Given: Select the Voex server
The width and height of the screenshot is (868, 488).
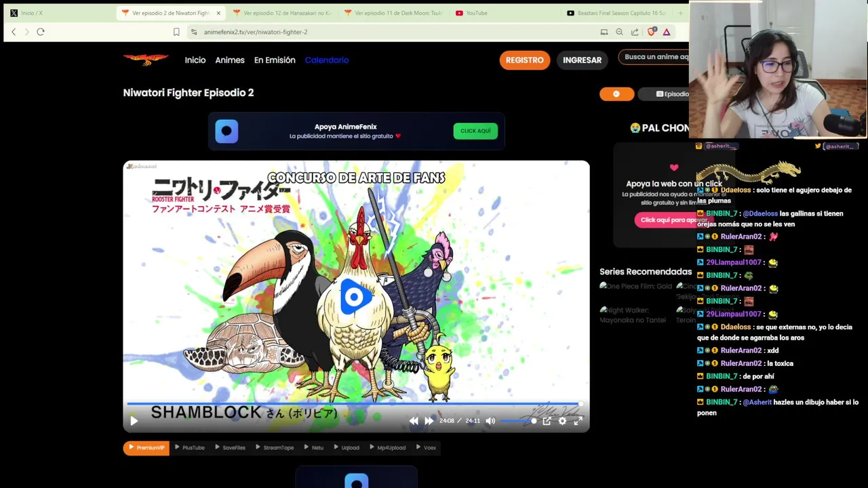Looking at the screenshot, I should 425,448.
